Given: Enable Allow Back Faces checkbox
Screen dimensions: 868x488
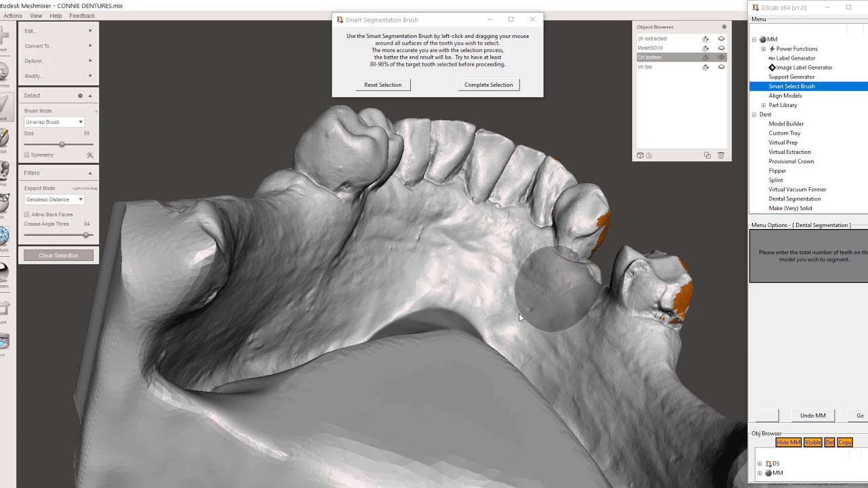Looking at the screenshot, I should 26,214.
